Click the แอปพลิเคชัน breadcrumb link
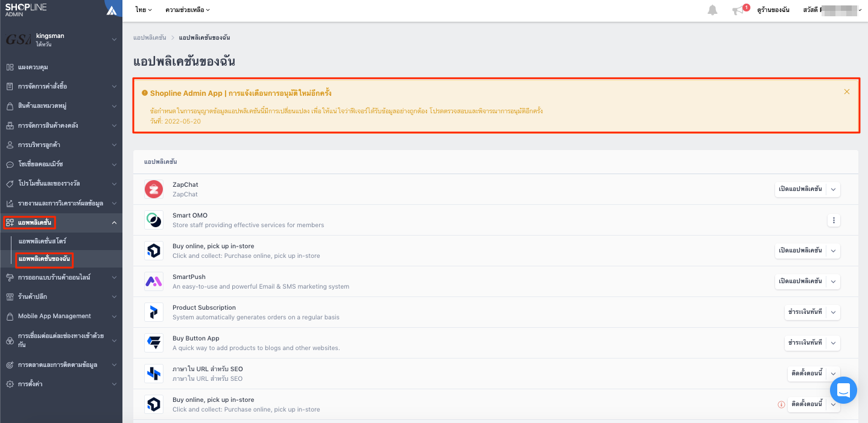The width and height of the screenshot is (868, 423). pyautogui.click(x=150, y=37)
